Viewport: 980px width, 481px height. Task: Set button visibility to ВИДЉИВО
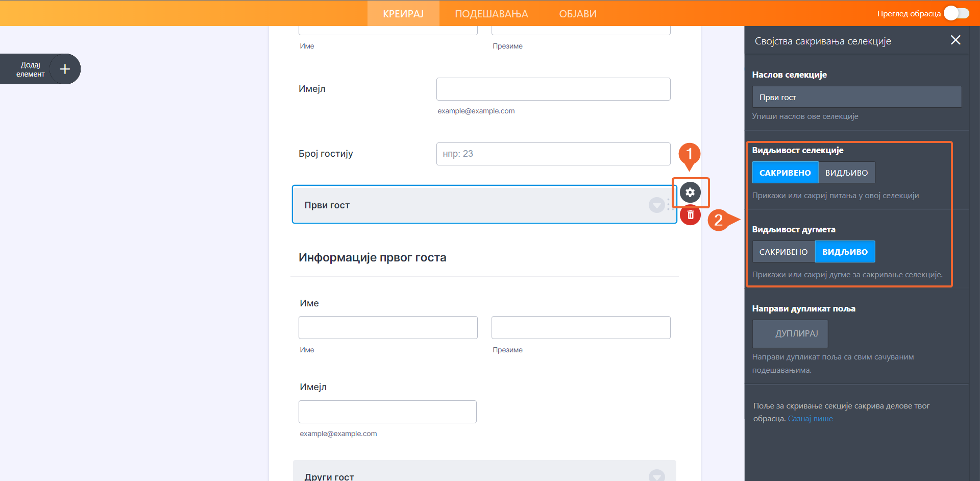click(845, 252)
